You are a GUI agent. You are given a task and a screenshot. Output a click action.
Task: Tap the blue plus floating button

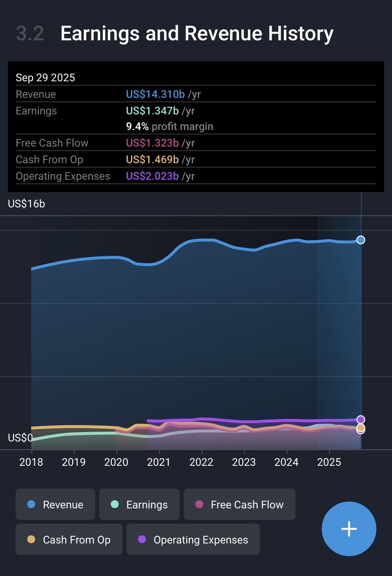pos(349,529)
